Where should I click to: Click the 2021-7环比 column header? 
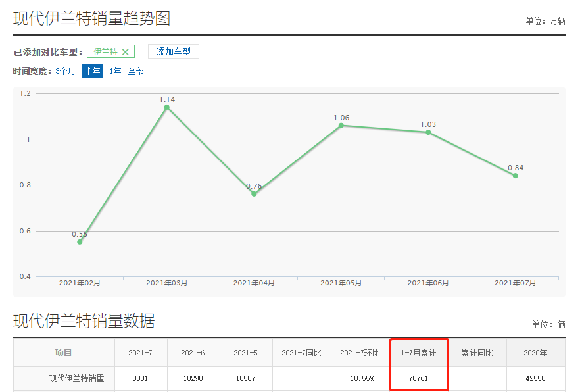click(360, 353)
